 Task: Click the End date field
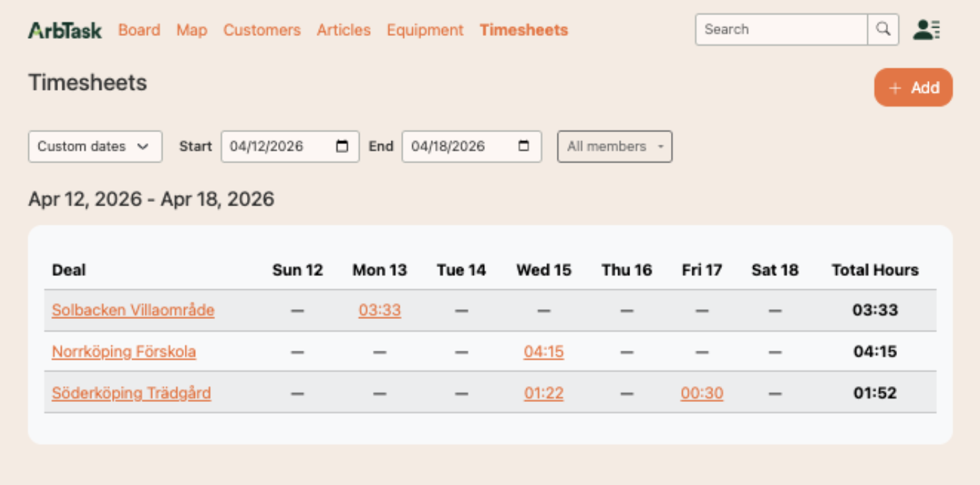pyautogui.click(x=472, y=147)
